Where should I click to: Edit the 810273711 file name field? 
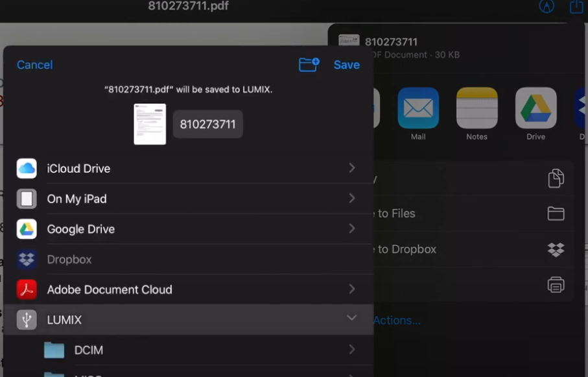[x=207, y=125]
